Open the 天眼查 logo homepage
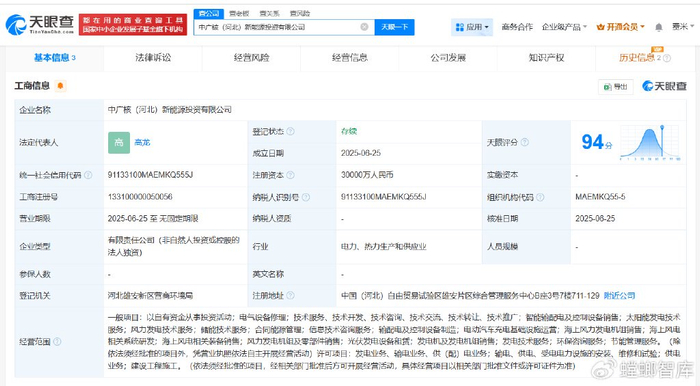Screen dimensions: 700x386 pos(40,25)
